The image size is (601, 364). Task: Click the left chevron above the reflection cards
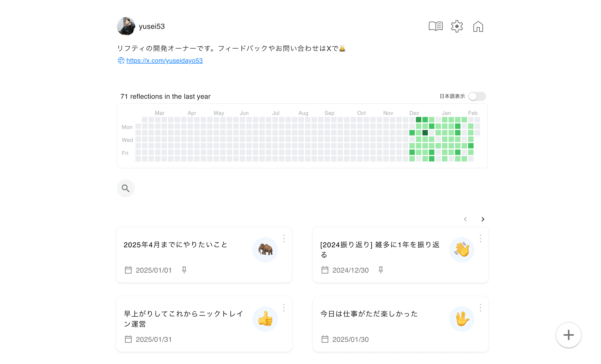(465, 219)
